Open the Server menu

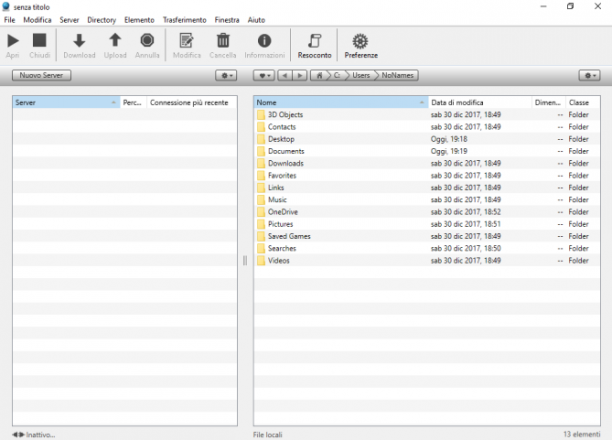pyautogui.click(x=69, y=20)
